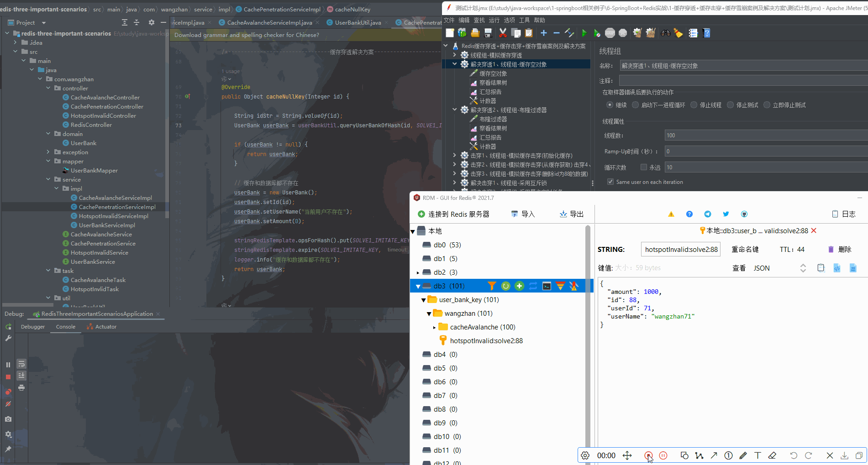868x465 pixels.
Task: Stop the running test with the stop icon
Action: click(610, 33)
